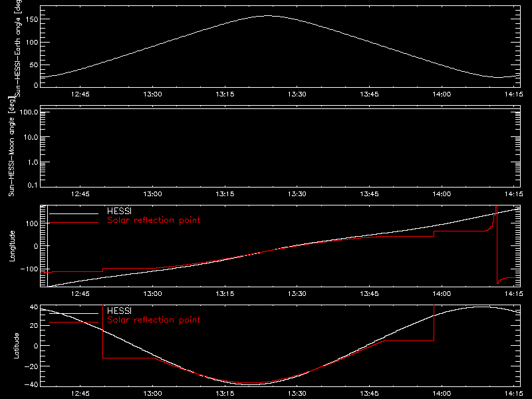Click 14:00 time label under Longitude plot
Screen dimensions: 532x399
tap(442, 294)
